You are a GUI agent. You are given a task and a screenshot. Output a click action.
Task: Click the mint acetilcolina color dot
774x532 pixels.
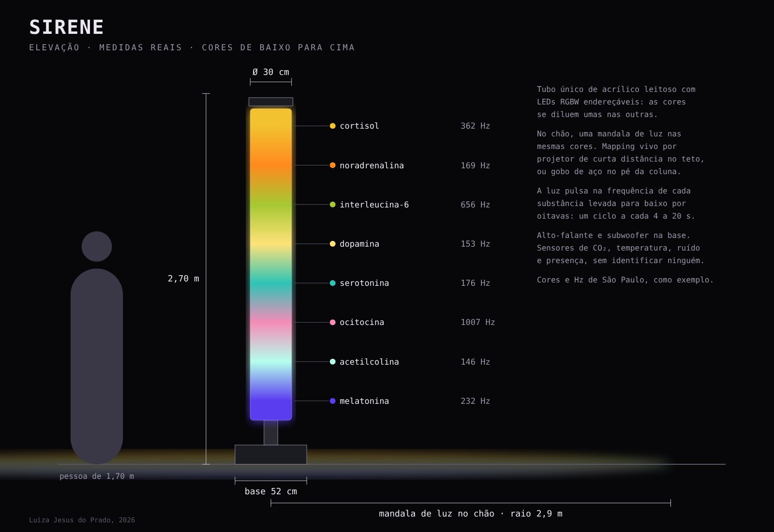point(332,362)
